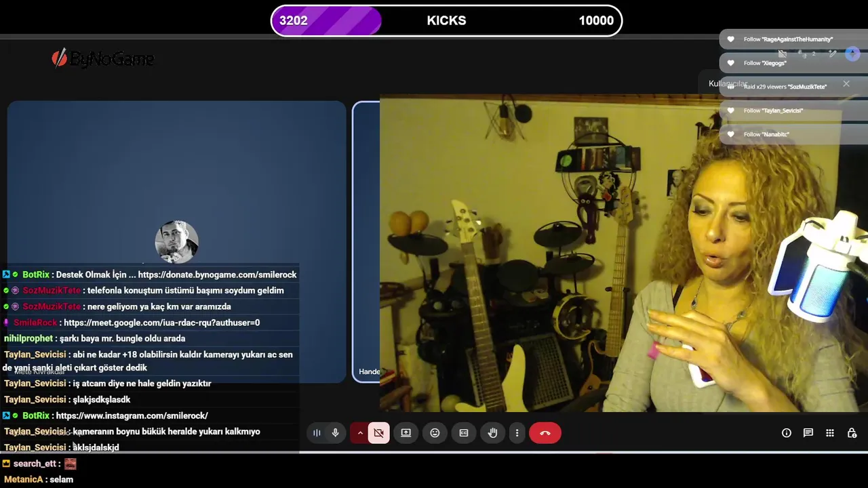Open host controls lock icon
Screen dimensions: 868x488
click(x=852, y=433)
